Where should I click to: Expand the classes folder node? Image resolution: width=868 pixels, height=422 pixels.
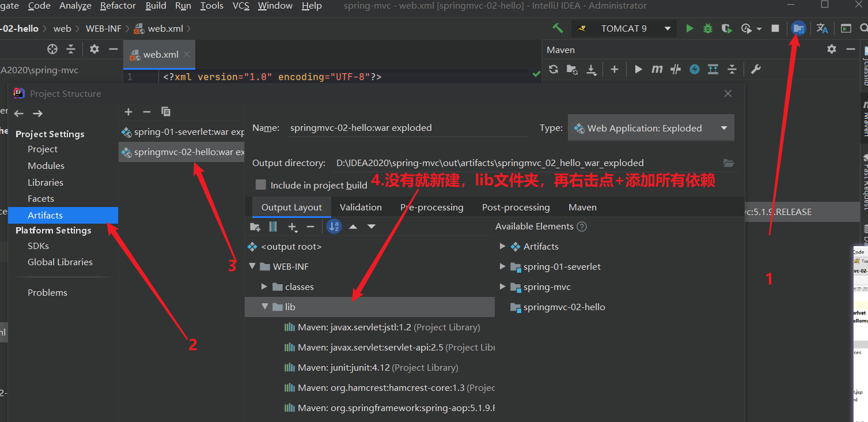(264, 287)
